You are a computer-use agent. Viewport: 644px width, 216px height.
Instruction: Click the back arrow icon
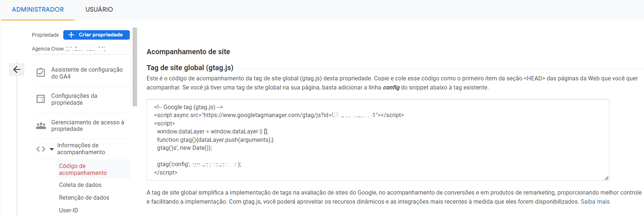pos(17,69)
